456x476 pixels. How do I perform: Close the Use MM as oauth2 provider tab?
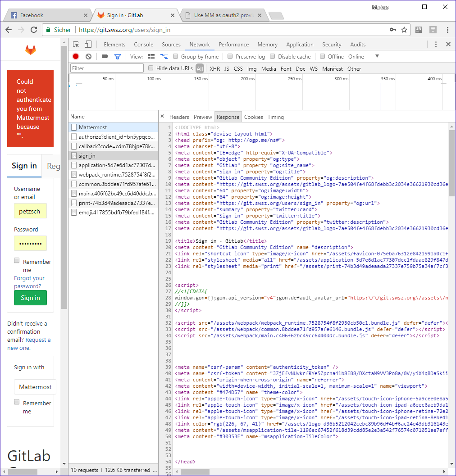coord(260,15)
